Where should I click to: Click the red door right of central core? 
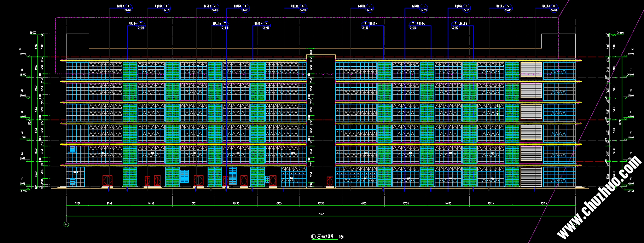(330, 181)
